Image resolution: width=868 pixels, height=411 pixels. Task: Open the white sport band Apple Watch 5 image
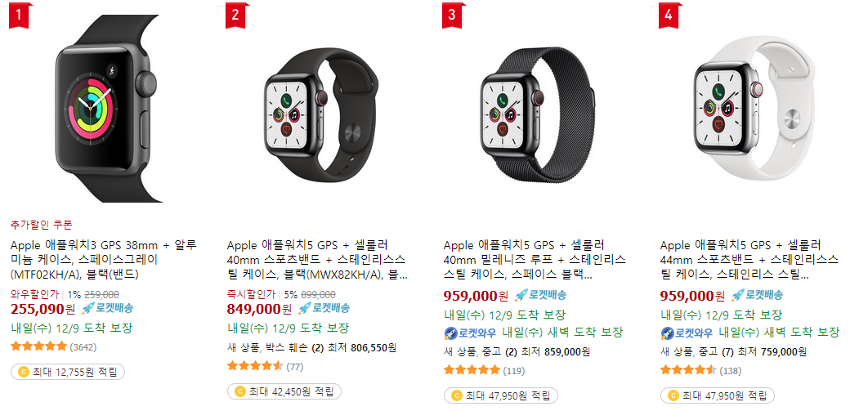[754, 107]
